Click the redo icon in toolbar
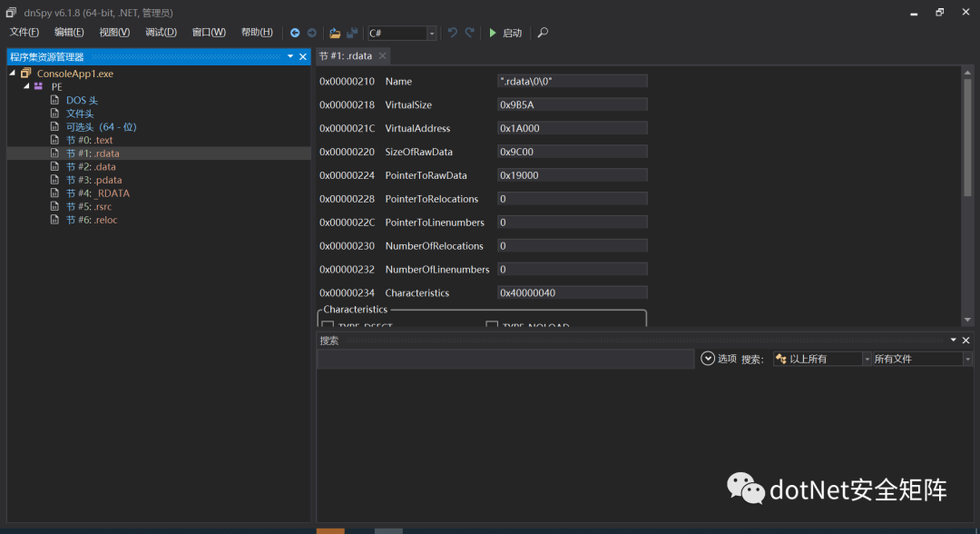Screen dimensions: 980x534 coord(469,33)
